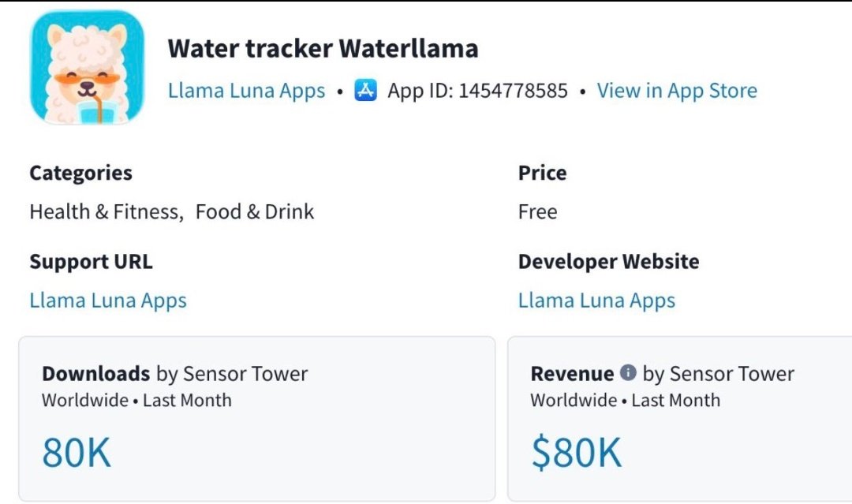Open Llama Luna Apps publisher link by title

[x=246, y=91]
